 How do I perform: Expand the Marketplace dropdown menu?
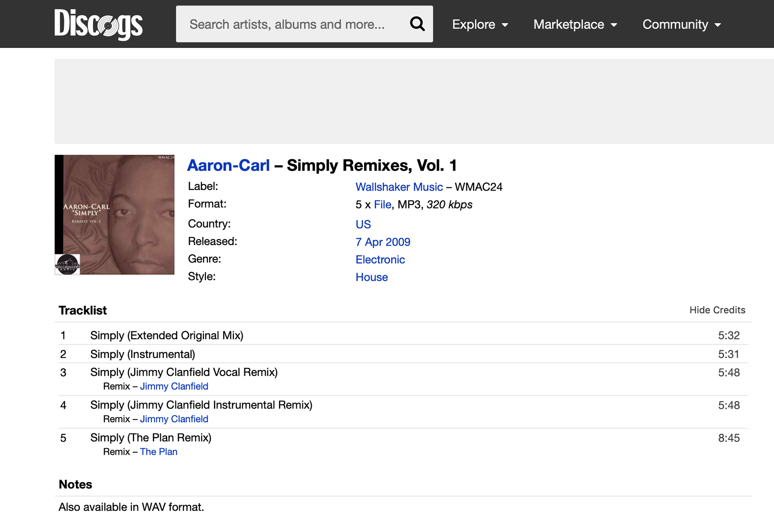[575, 25]
